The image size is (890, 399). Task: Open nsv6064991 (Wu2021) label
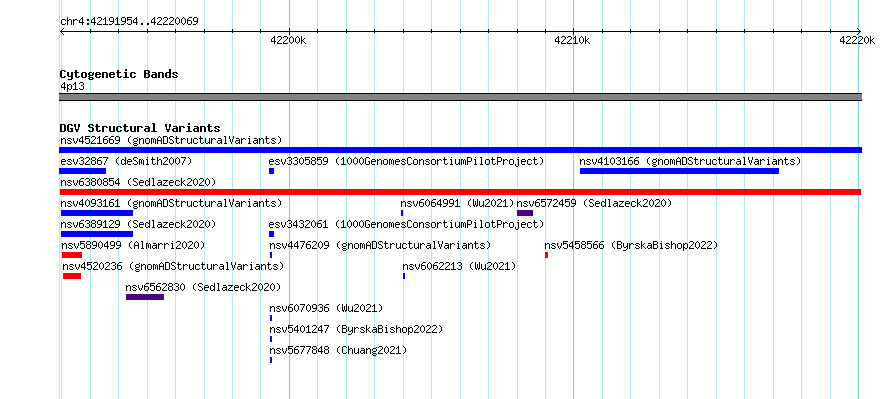click(457, 203)
